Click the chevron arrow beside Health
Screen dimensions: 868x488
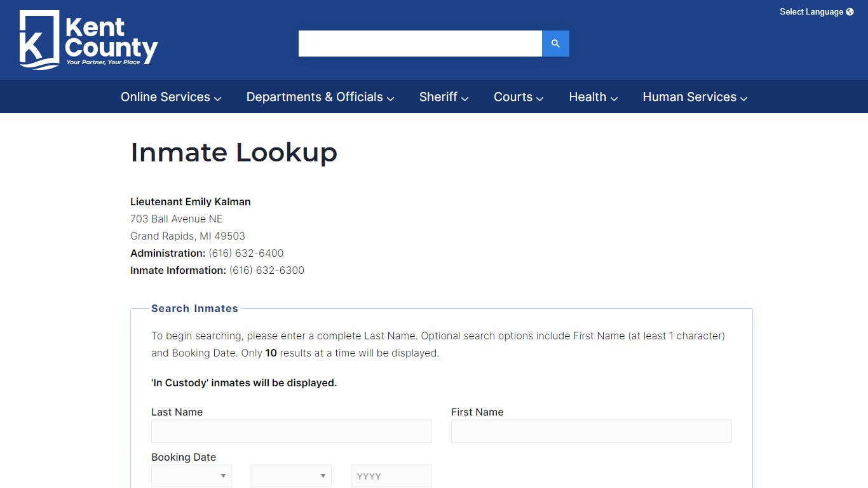point(614,98)
